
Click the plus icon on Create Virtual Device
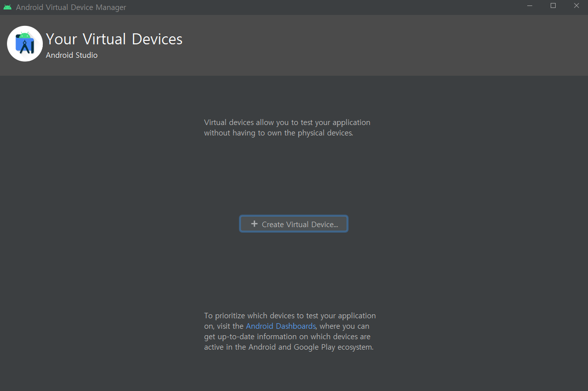254,224
